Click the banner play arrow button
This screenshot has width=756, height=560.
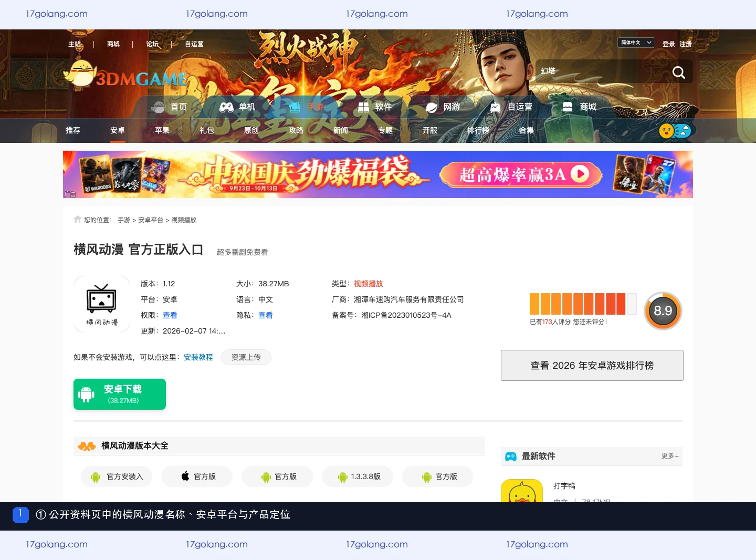[x=580, y=174]
